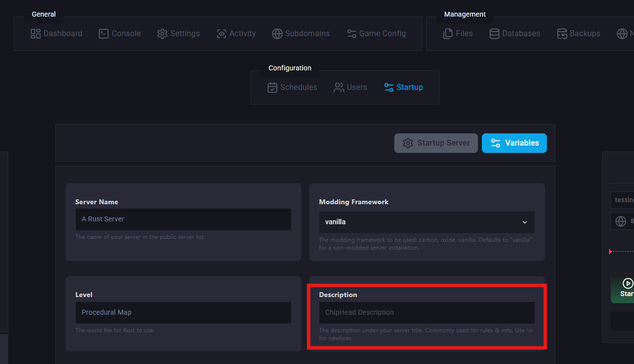Open the Subdomains tab

[301, 34]
